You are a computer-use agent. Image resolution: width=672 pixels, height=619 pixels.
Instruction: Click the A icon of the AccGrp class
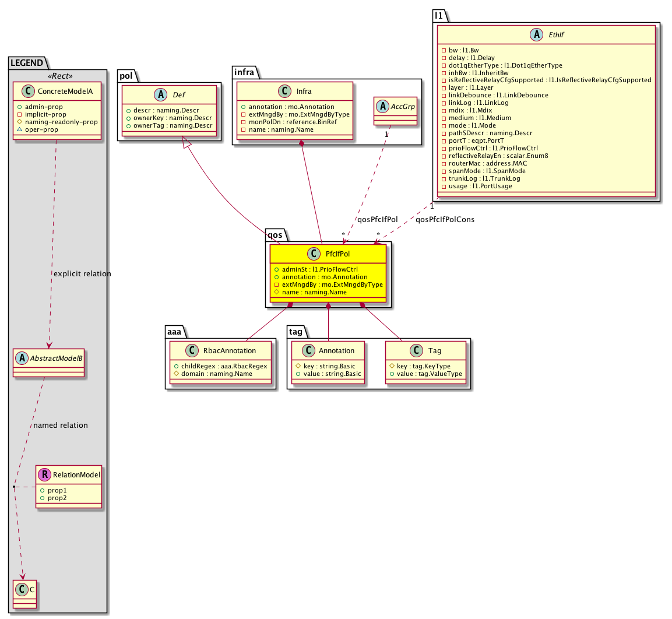(x=382, y=106)
